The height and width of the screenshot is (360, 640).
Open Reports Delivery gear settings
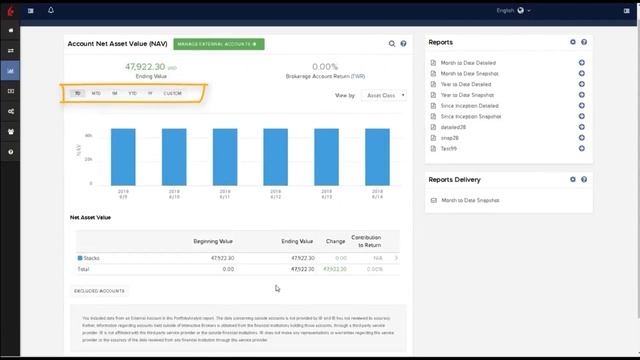tap(573, 179)
